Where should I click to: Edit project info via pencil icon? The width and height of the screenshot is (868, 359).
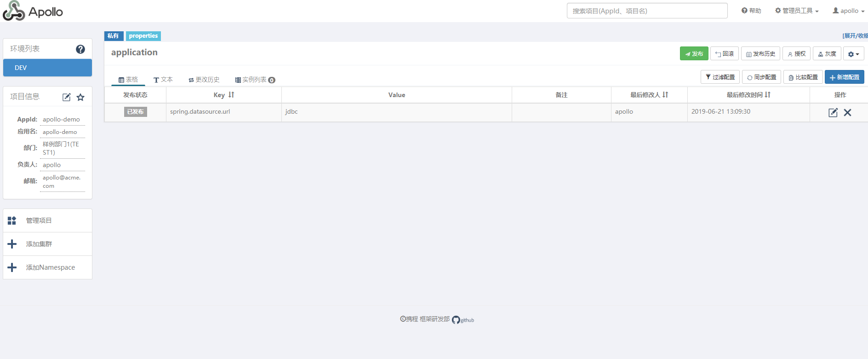(67, 97)
